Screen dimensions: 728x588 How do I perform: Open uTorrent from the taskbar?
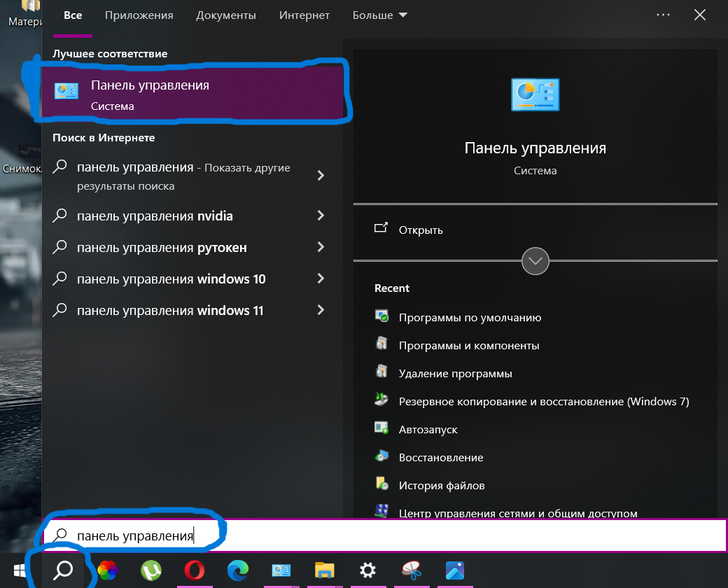point(151,570)
